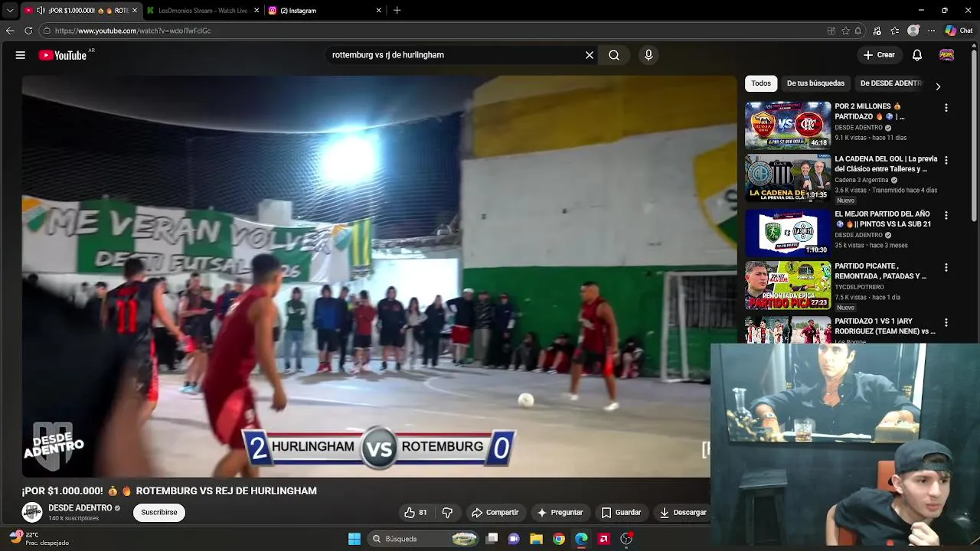Add page to favorites with the star icon
Image resolution: width=980 pixels, height=551 pixels.
coord(845,31)
